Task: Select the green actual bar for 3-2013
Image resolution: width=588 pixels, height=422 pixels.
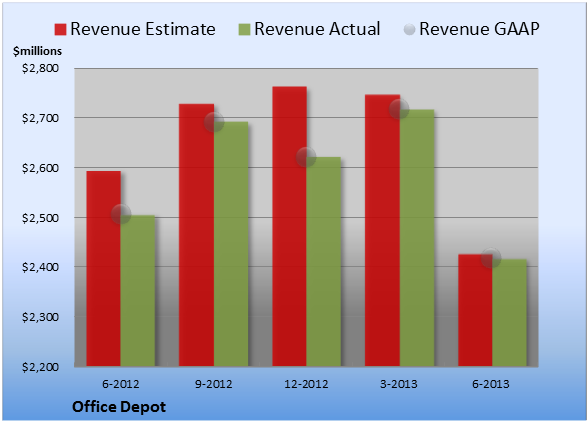Action: (x=417, y=238)
